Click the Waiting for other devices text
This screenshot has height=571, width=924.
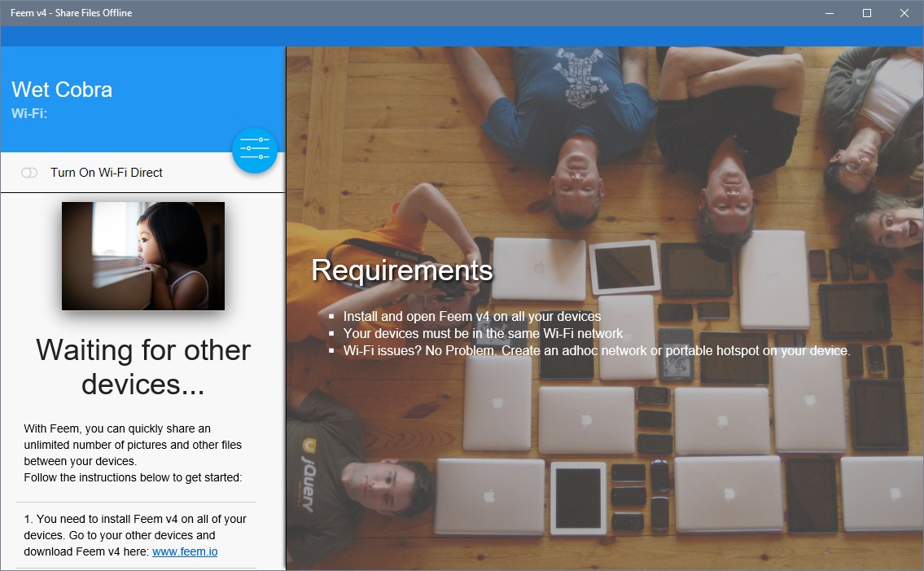click(x=142, y=367)
